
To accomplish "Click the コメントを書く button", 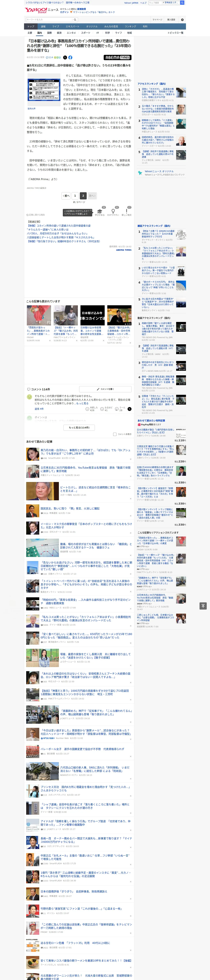I will pyautogui.click(x=105, y=389).
